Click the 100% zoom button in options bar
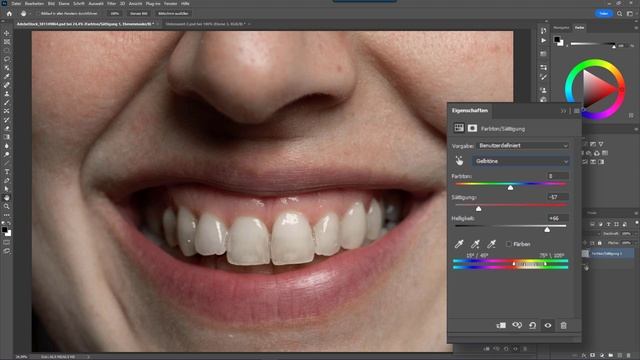This screenshot has width=640, height=360. click(x=115, y=13)
